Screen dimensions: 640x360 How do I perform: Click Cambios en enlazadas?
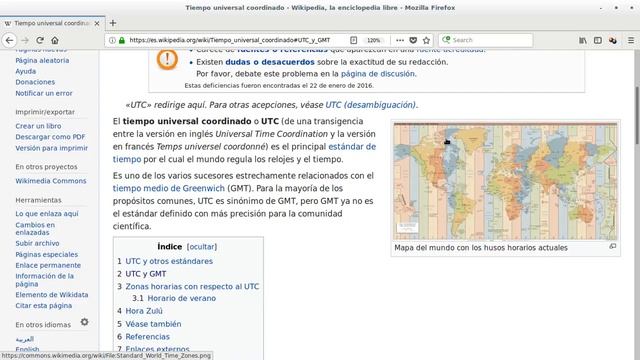pos(35,229)
